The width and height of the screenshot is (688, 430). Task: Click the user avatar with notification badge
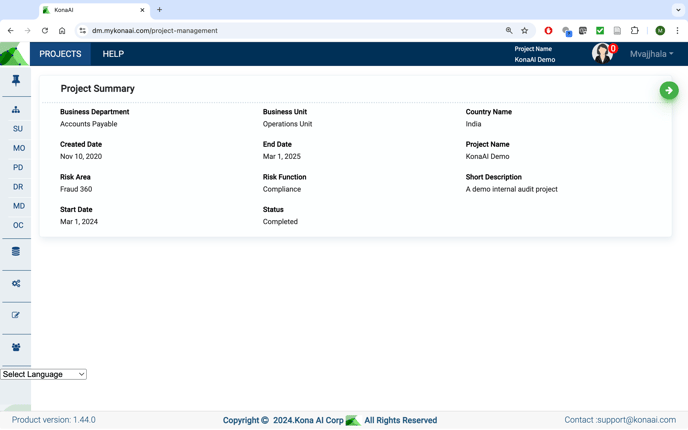[x=602, y=54]
